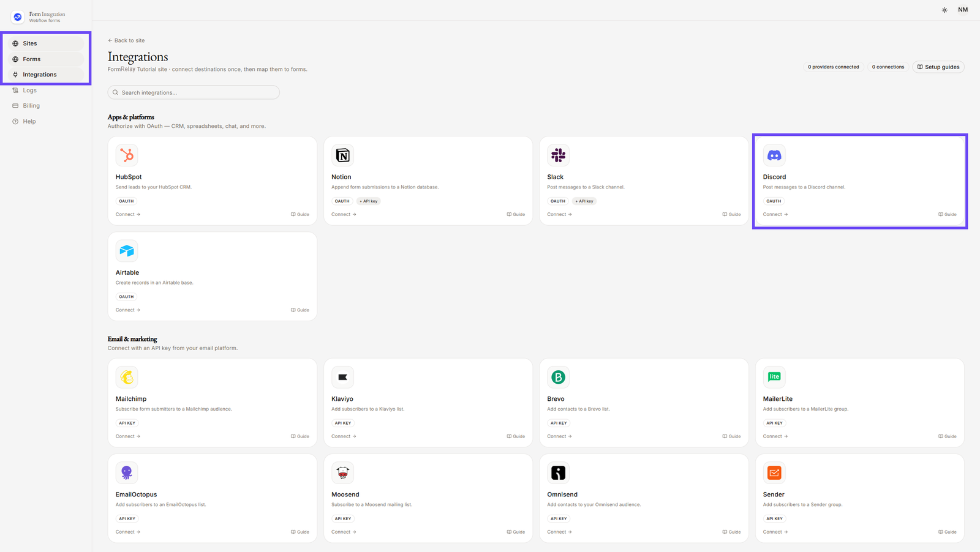Connect the Mailchimp integration
980x552 pixels.
point(128,436)
